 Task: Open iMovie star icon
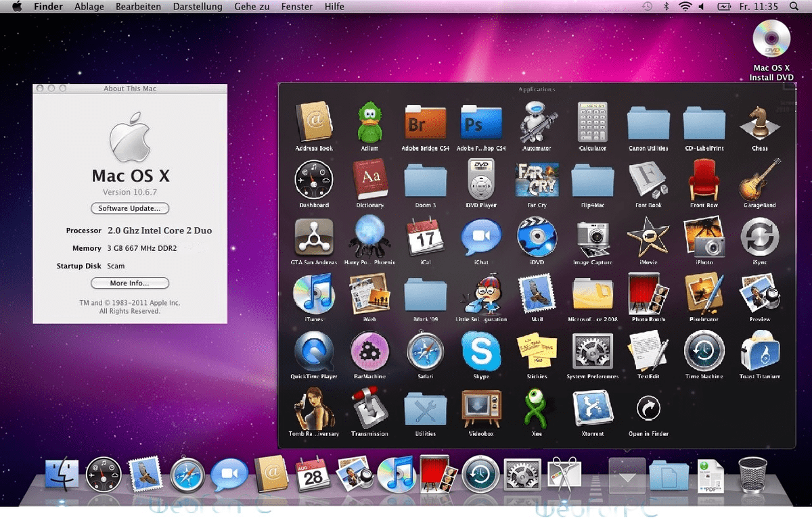click(x=648, y=237)
